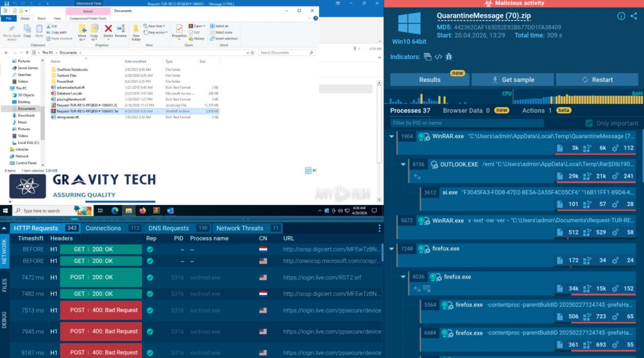Click Explorer Help question mark icon
Screen dimensions: 644x358
(x=316, y=18)
